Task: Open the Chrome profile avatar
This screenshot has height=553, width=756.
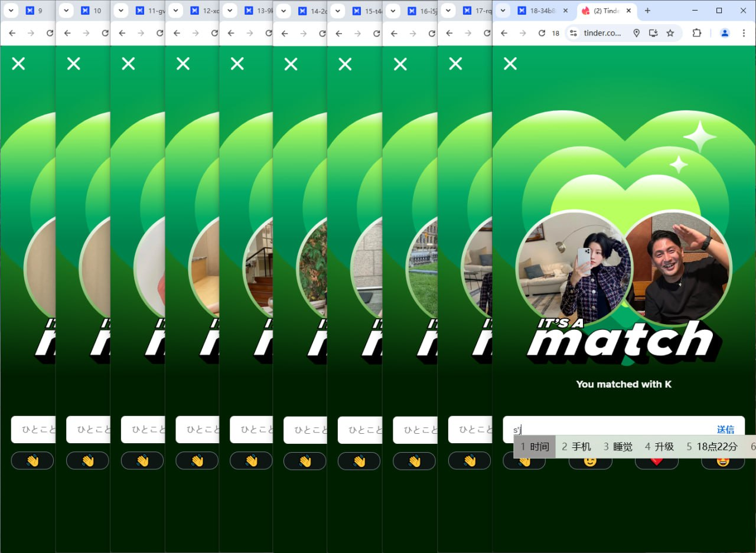Action: click(x=725, y=33)
